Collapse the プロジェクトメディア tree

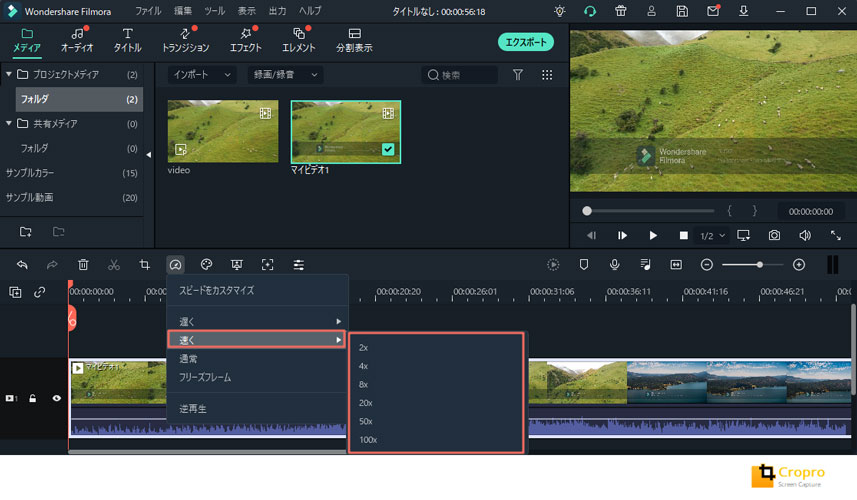coord(9,74)
